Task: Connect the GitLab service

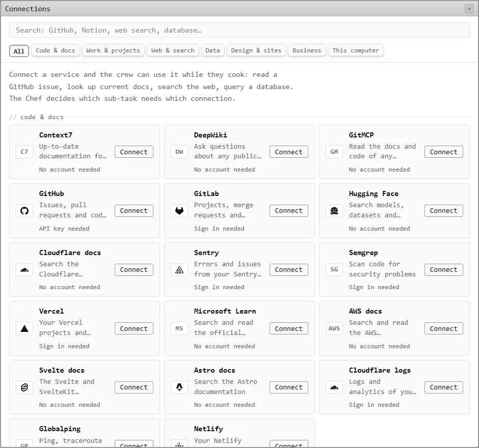Action: click(289, 211)
